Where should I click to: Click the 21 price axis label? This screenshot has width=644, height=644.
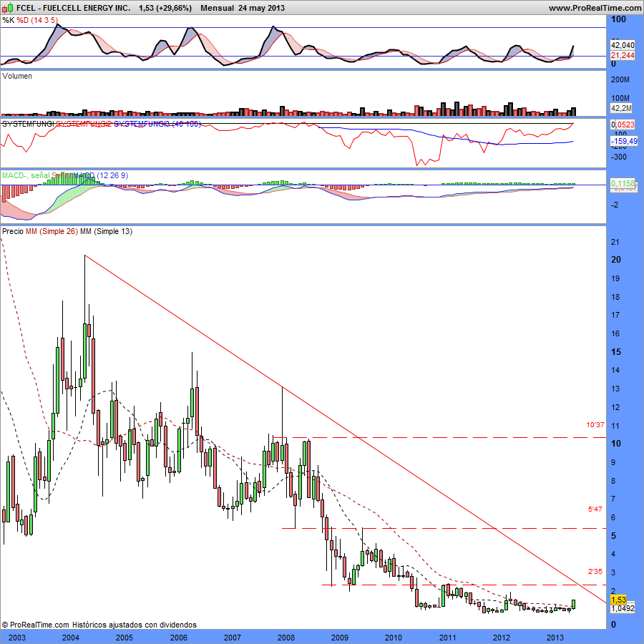[615, 242]
